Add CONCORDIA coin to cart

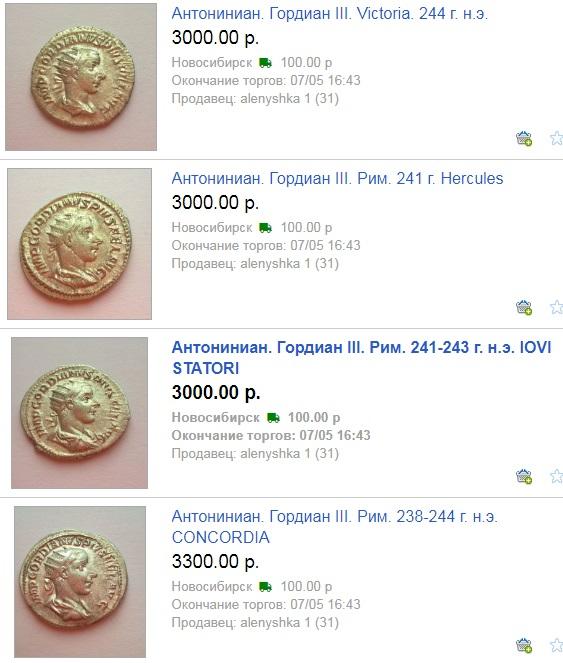[524, 645]
